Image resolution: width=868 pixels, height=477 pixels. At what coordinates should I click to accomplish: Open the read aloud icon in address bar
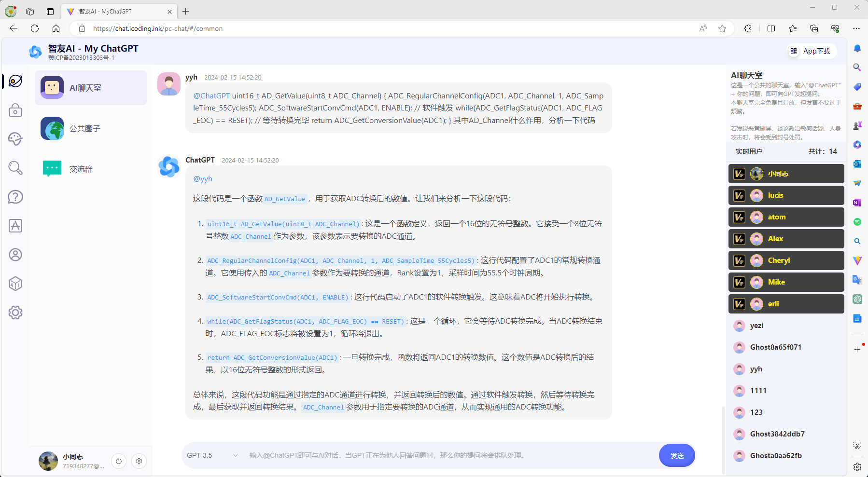[x=703, y=28]
